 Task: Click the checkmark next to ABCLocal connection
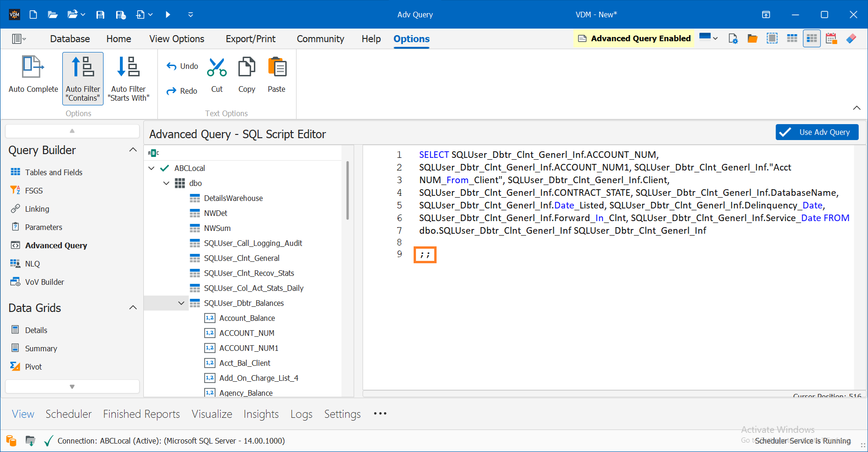point(163,168)
